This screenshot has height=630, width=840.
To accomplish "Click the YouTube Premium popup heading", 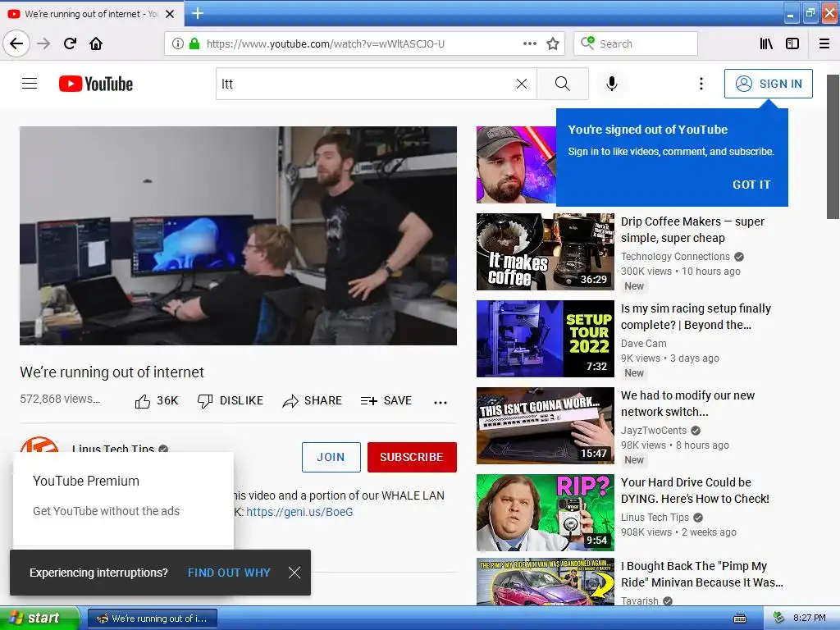I will tap(85, 481).
